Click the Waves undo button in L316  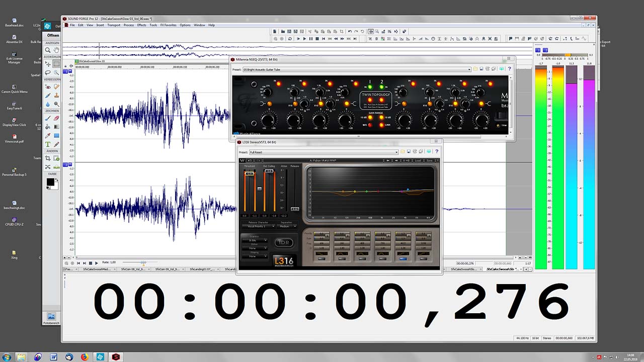[250, 160]
